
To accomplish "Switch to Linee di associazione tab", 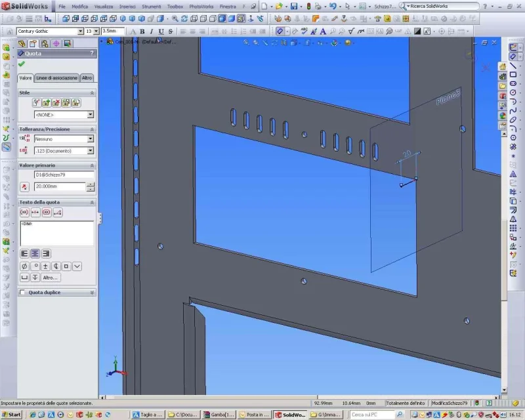I will pyautogui.click(x=56, y=78).
